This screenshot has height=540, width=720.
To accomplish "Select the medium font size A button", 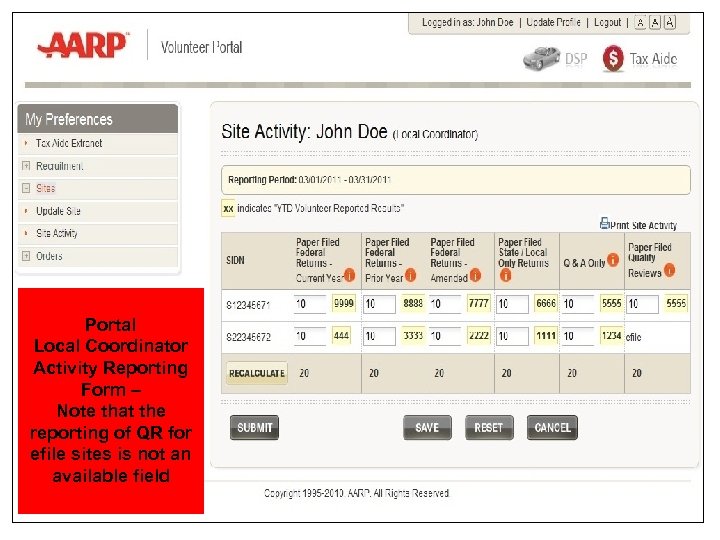I will point(655,22).
